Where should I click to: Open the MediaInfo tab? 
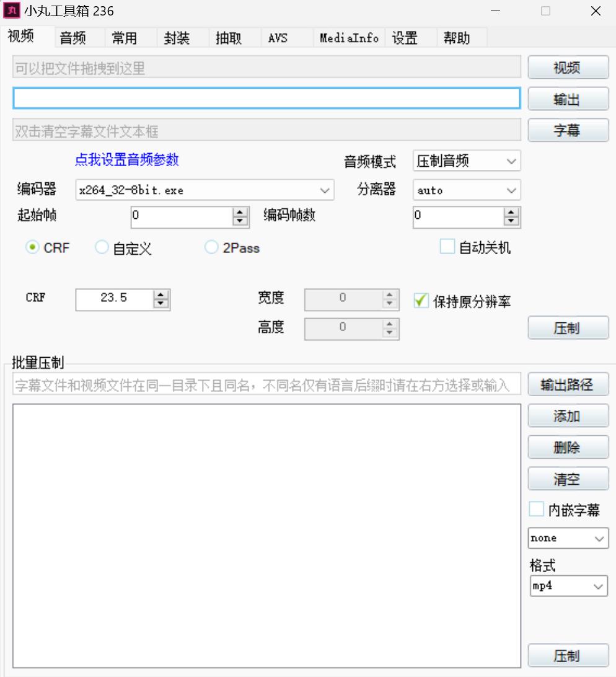[349, 38]
